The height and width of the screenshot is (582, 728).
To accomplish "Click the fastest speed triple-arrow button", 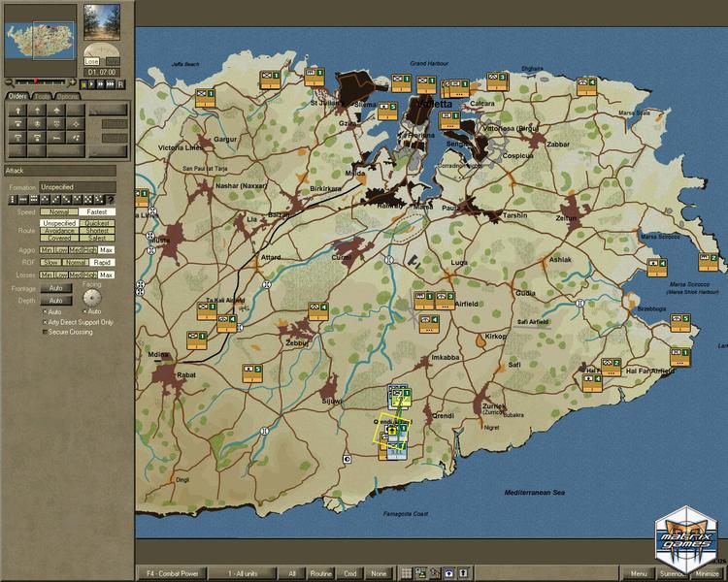I will point(111,84).
